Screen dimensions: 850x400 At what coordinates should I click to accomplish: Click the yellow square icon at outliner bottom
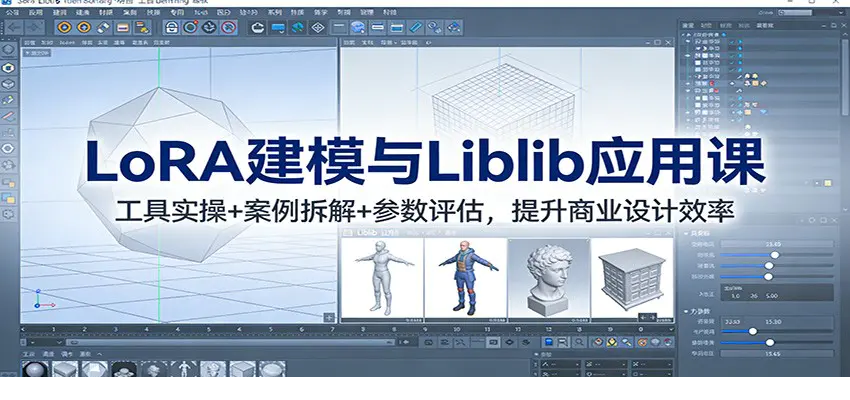[827, 184]
